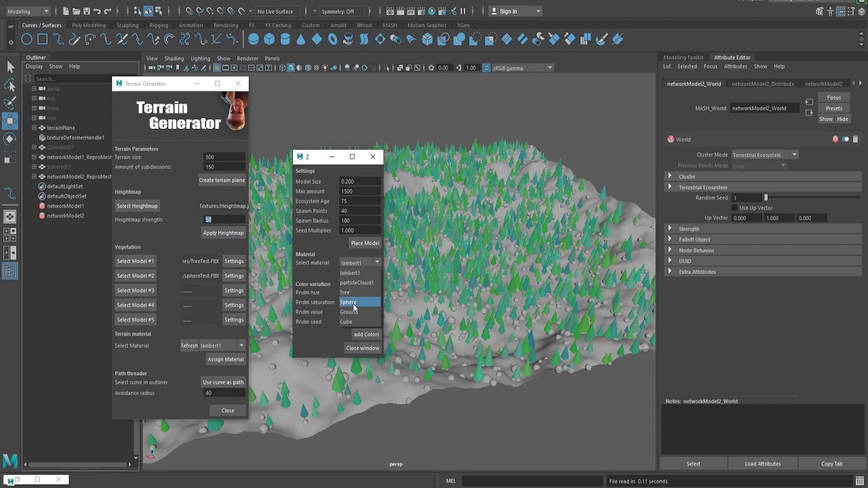Activate the Rotate tool in toolbox
The image size is (868, 488).
(x=10, y=139)
